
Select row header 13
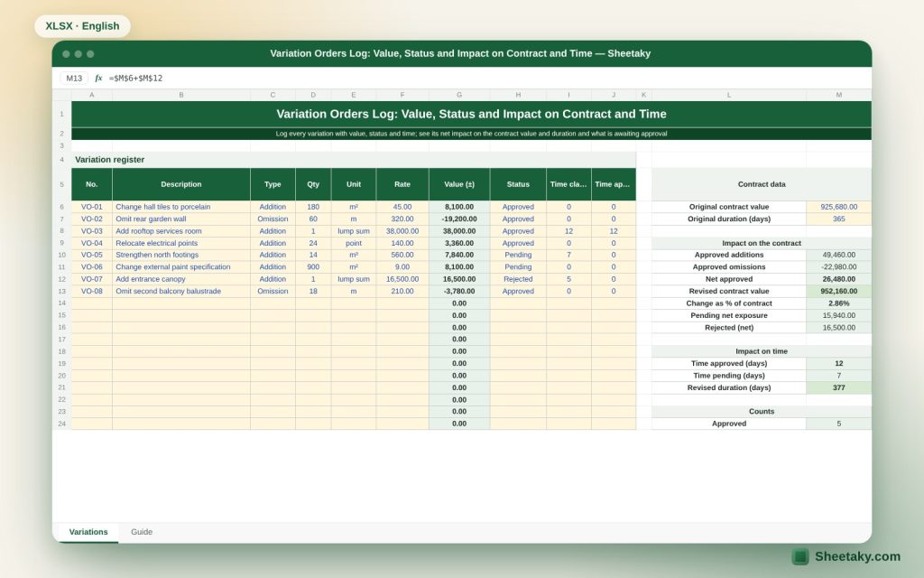(x=62, y=292)
